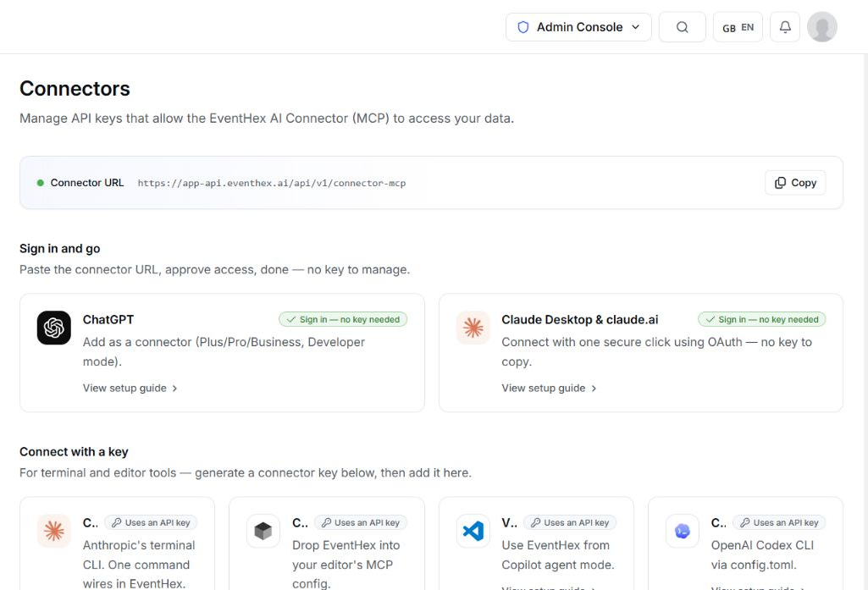Screen dimensions: 868x590
Task: Click the 'Connect with a key' heading
Action: coord(74,452)
